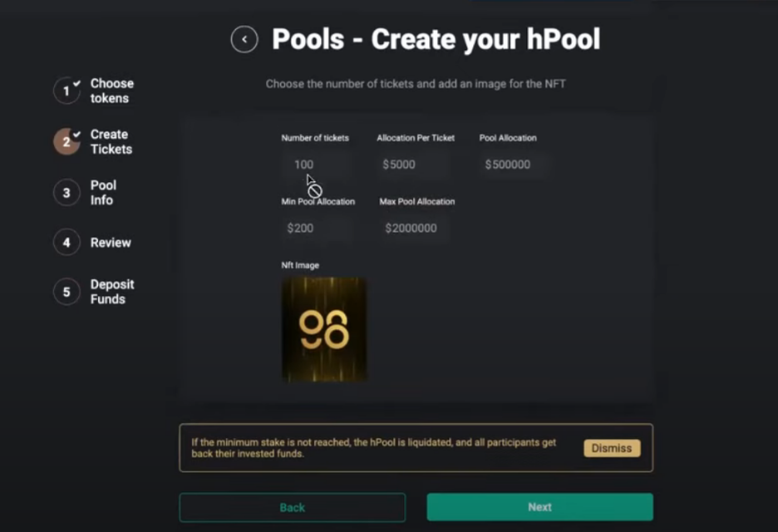
Task: Open the golden 98 NFT image
Action: (324, 329)
